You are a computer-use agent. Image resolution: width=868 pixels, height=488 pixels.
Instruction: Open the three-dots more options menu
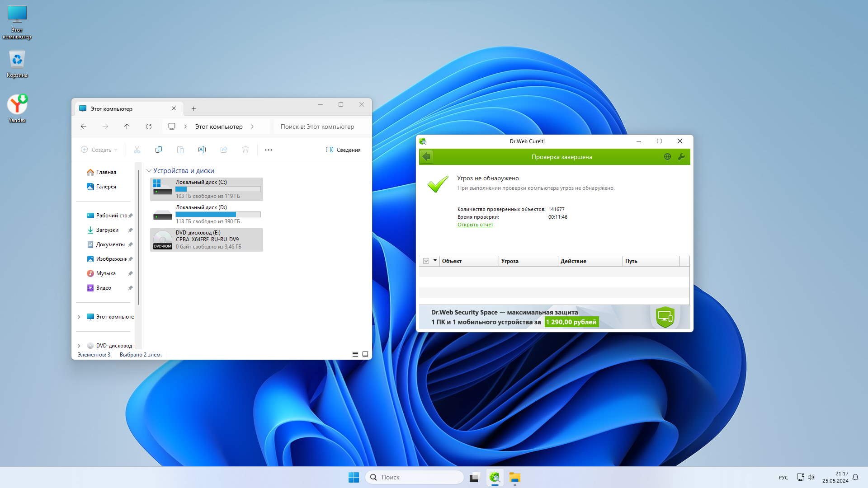(x=268, y=150)
